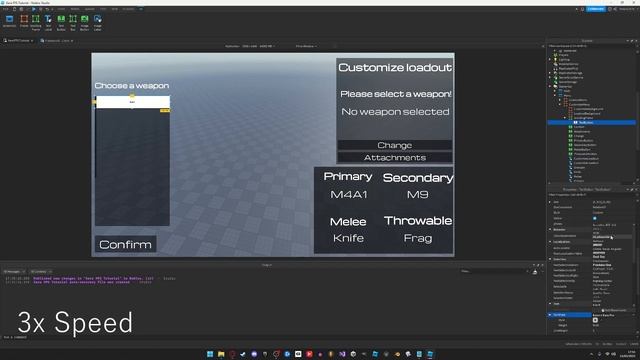Select ServerScriptService in Explorer
The height and width of the screenshot is (360, 640).
[570, 77]
